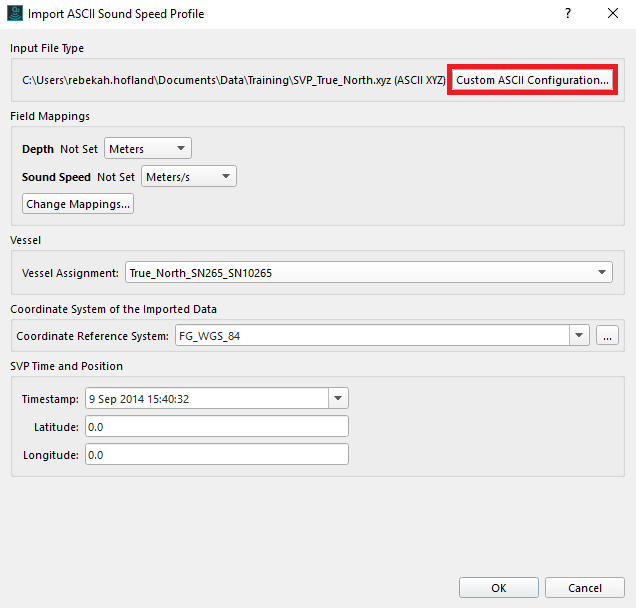
Task: Click the SVP_True_North.xyz file path text
Action: click(x=233, y=80)
